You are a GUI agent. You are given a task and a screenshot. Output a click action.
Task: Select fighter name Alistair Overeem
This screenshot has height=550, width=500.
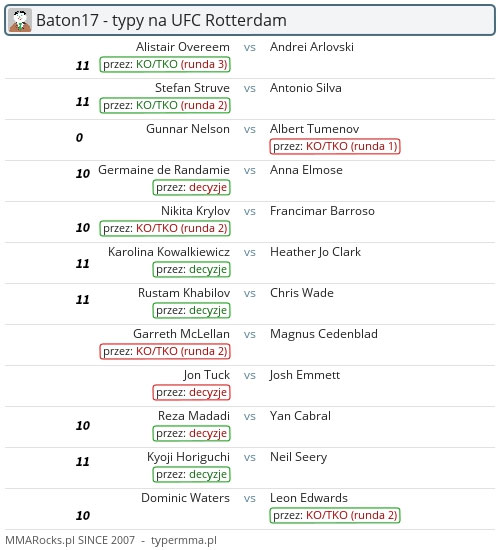coord(183,47)
